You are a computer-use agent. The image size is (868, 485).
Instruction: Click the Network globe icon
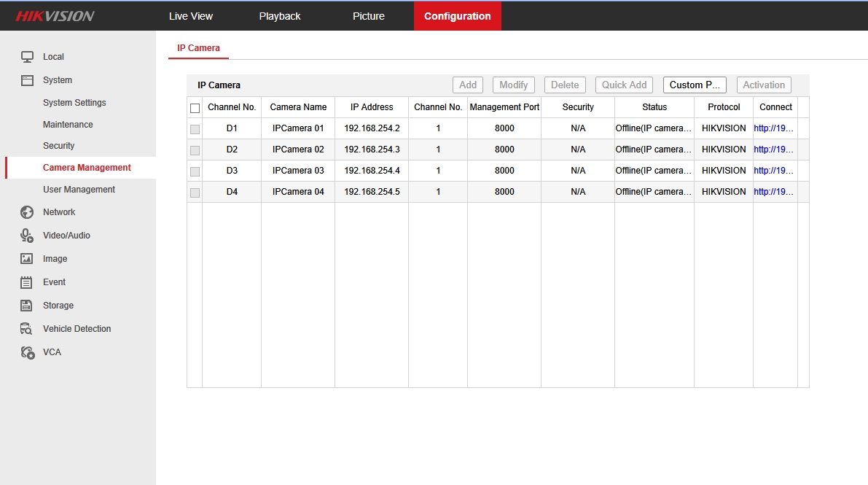click(27, 212)
